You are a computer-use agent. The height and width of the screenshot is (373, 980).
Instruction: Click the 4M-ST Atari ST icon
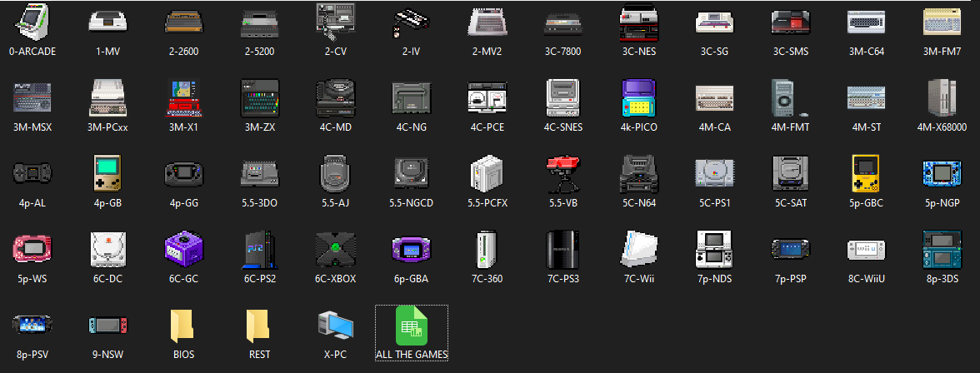[867, 98]
